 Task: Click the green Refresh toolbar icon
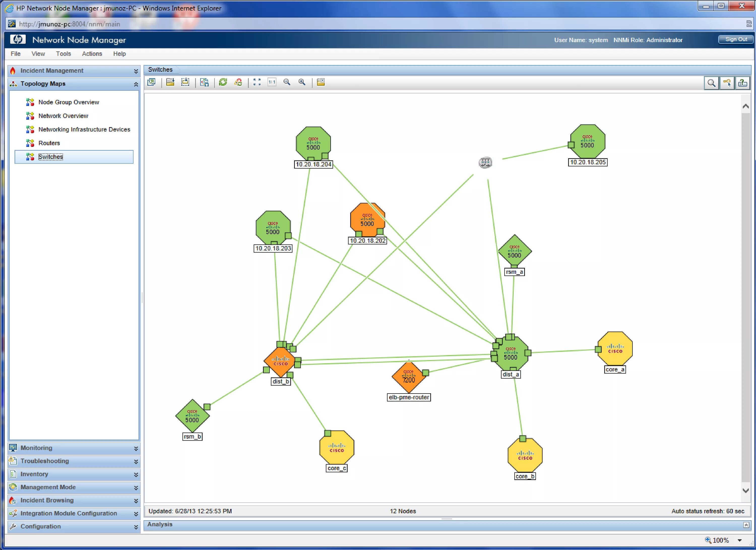click(223, 82)
